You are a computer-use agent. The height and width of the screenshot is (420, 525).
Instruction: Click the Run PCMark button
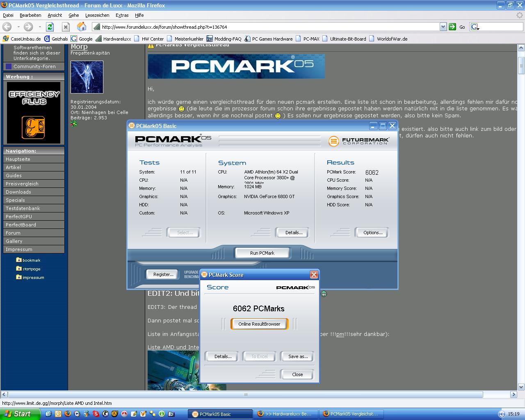[x=262, y=253]
